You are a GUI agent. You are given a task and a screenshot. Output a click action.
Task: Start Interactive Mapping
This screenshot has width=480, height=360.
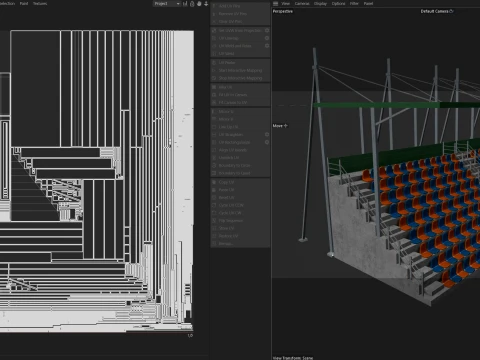pyautogui.click(x=240, y=70)
